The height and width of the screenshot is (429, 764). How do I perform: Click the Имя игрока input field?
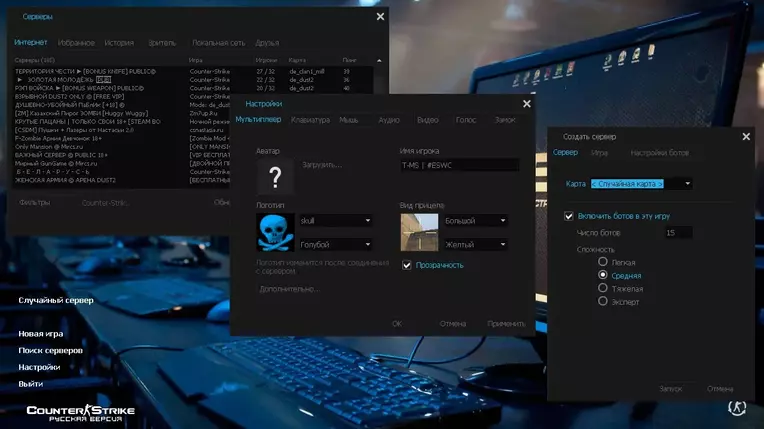point(459,165)
